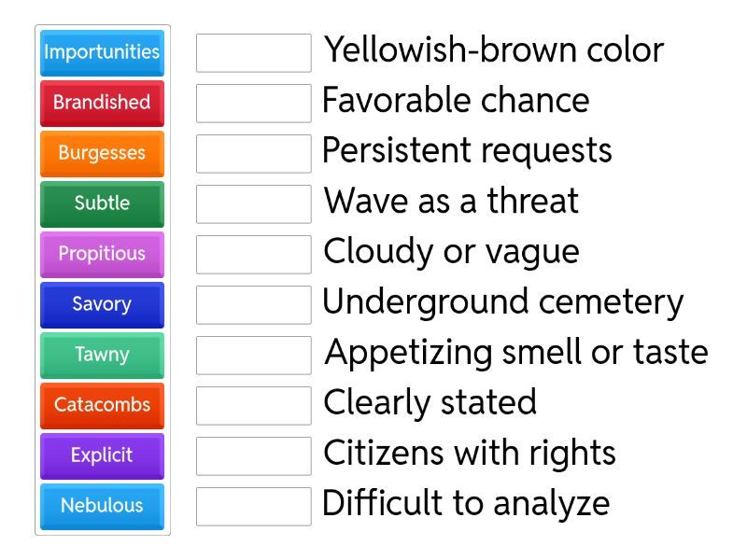Click the answer box for Yellowish-brown color
The width and height of the screenshot is (747, 560).
[253, 52]
